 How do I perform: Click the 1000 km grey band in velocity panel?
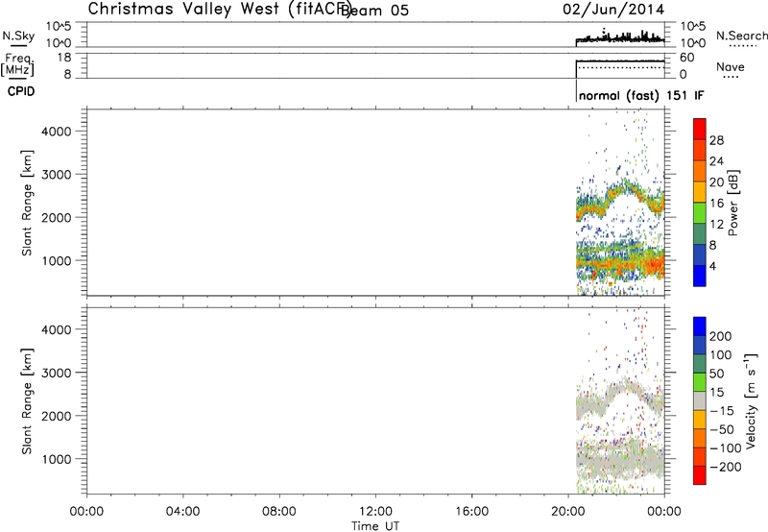619,463
